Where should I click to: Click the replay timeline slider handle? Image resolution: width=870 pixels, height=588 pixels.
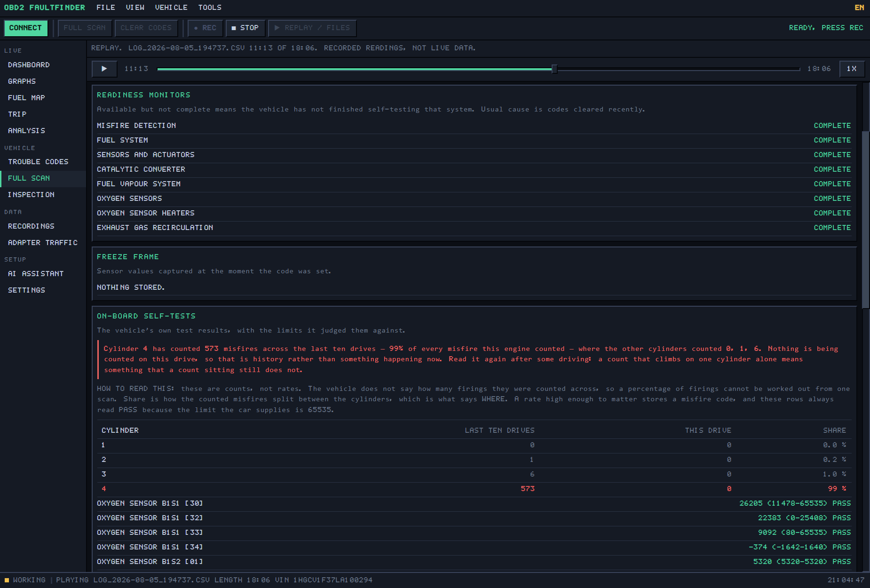point(554,69)
